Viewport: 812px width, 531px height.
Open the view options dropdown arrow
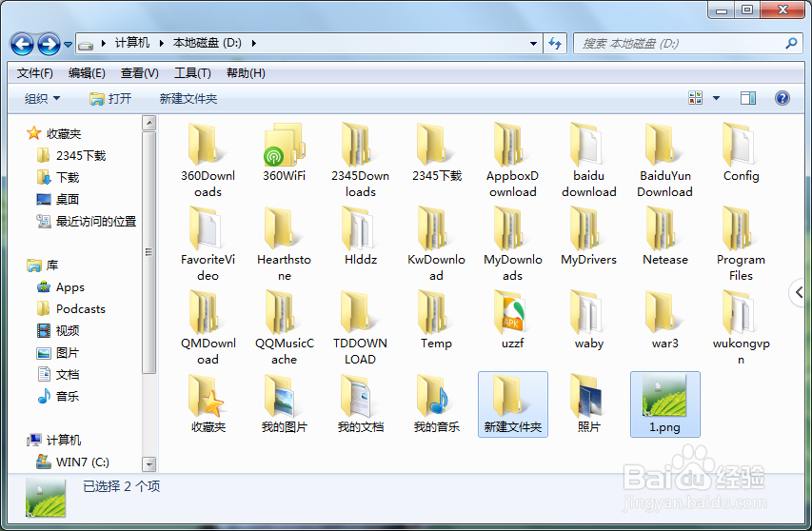click(716, 98)
